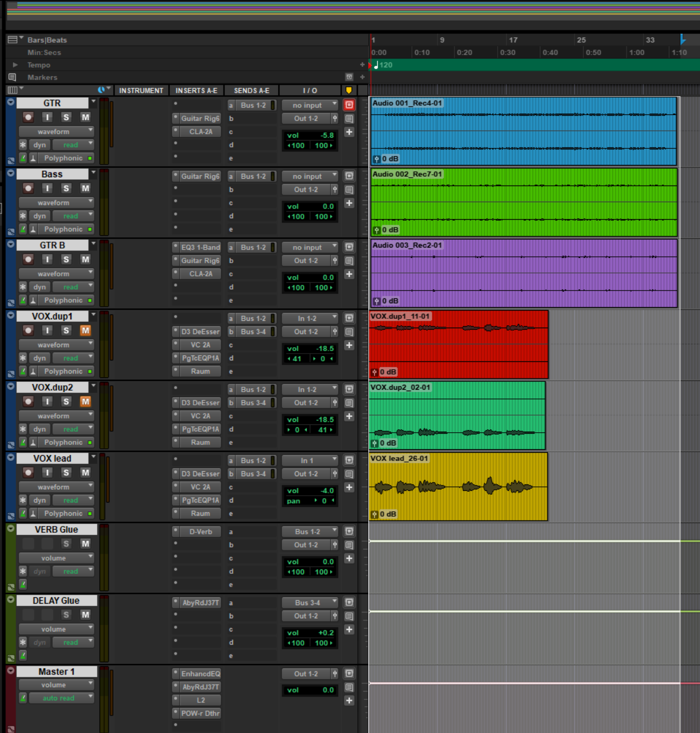Mute the VERB Glue aux track
Viewport: 700px width, 733px height.
pyautogui.click(x=85, y=544)
